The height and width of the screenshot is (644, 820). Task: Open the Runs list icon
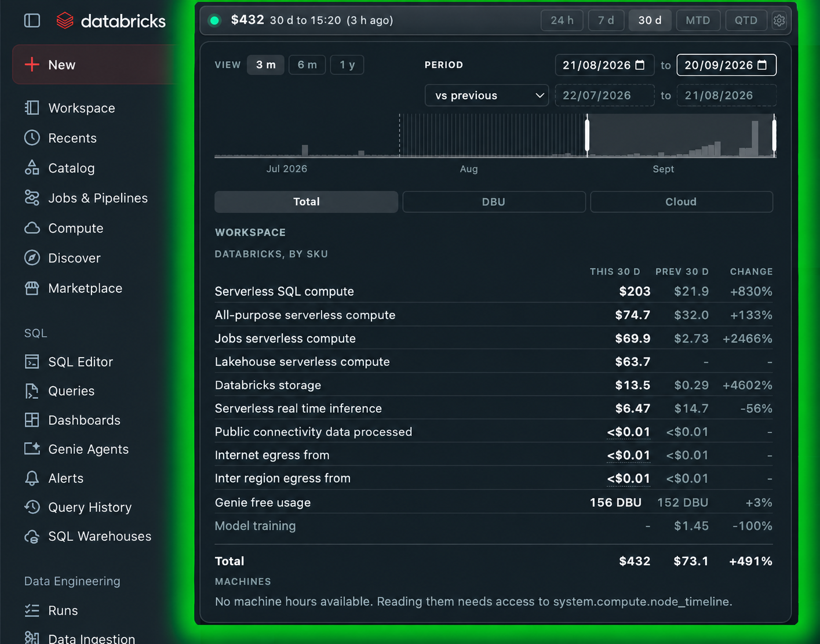pos(32,610)
